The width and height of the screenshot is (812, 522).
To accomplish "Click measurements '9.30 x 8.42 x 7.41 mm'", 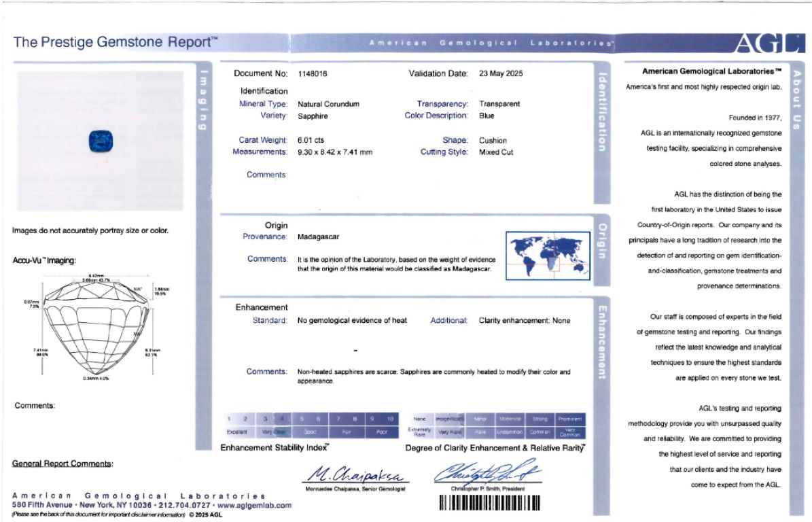I will (334, 152).
